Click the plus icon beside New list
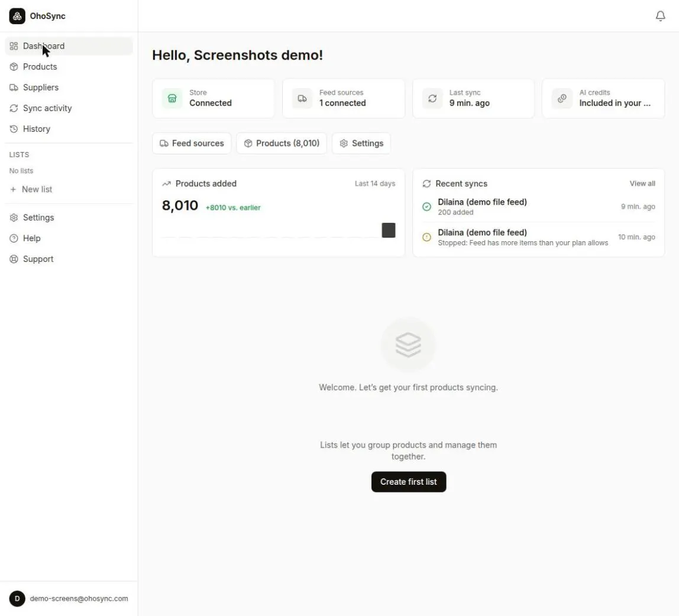Viewport: 679px width, 616px height. point(13,189)
